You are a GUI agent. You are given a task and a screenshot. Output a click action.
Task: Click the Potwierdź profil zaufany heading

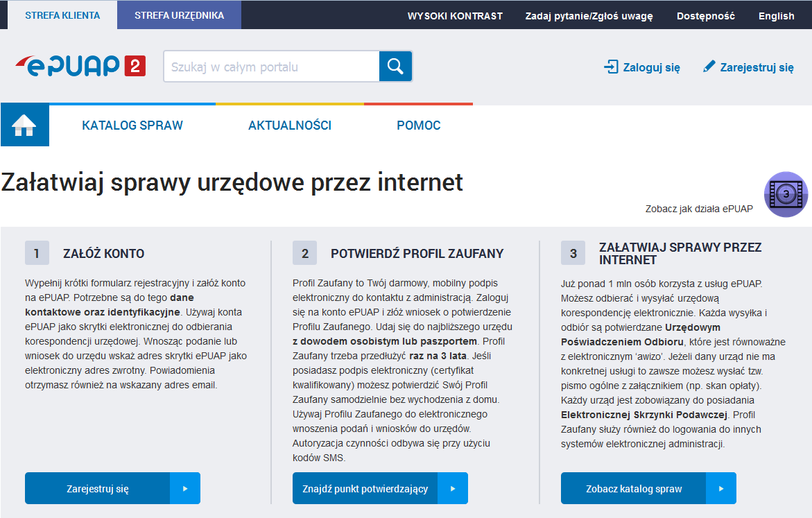click(x=417, y=253)
